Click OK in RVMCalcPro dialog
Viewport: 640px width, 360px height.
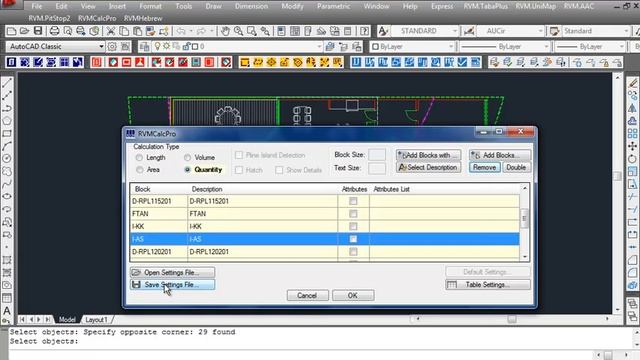point(353,295)
